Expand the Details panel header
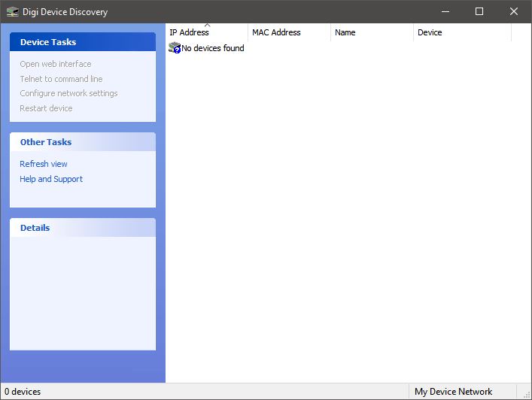 [x=83, y=228]
